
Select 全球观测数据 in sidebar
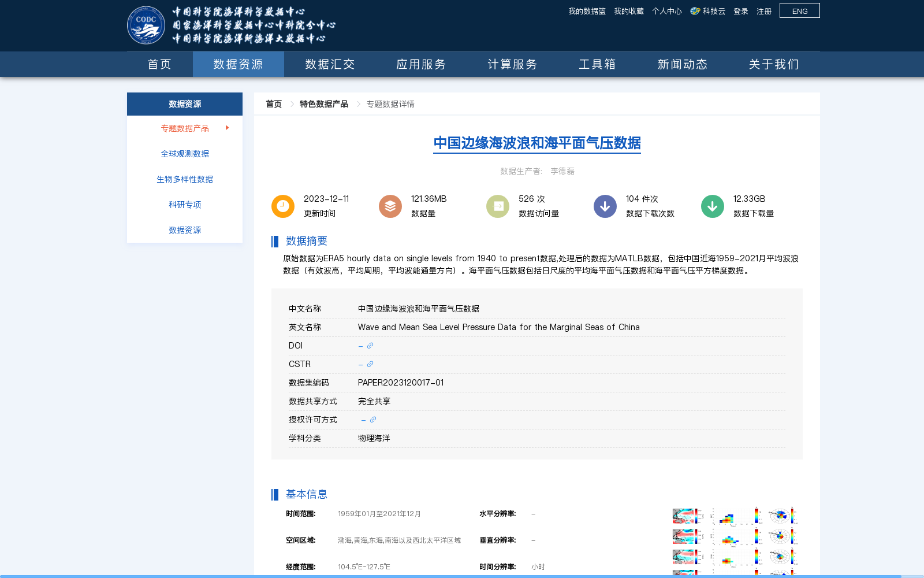click(x=185, y=154)
